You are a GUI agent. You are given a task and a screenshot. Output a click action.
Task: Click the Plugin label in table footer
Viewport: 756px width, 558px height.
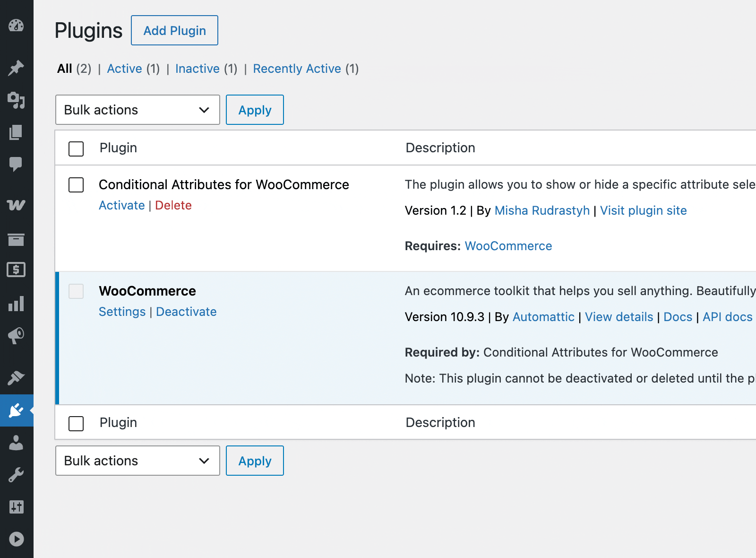point(118,423)
